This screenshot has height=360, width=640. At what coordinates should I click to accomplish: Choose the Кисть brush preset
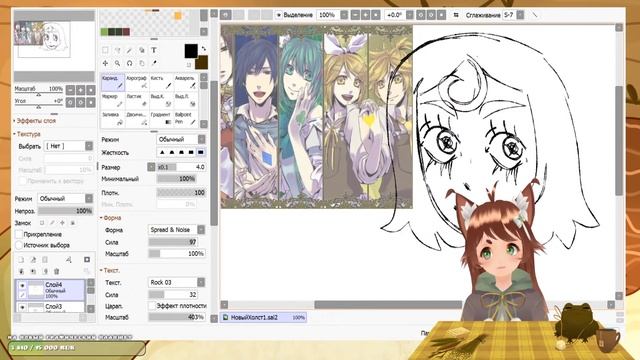(x=161, y=82)
